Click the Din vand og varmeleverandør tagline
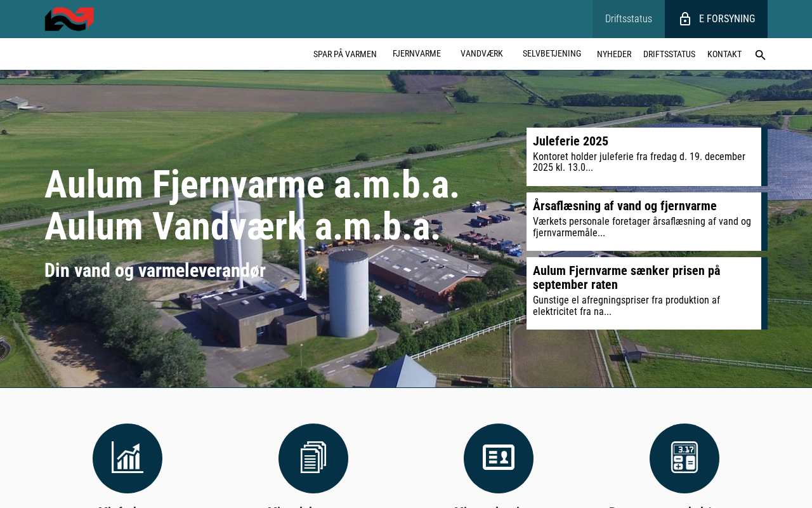This screenshot has width=812, height=508. (155, 271)
